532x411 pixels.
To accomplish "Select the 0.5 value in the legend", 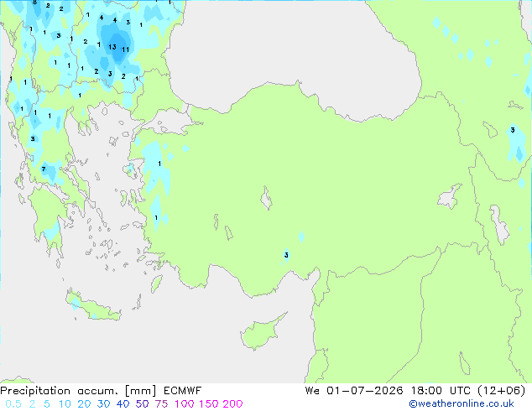I will (13, 404).
